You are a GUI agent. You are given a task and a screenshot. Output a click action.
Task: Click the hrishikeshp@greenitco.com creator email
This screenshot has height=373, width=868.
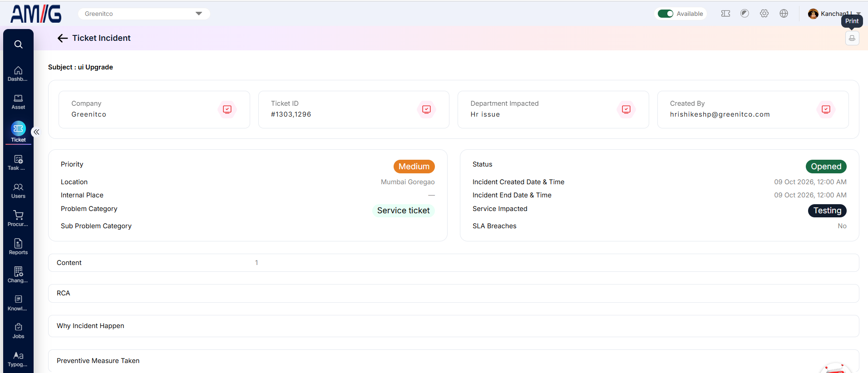tap(720, 114)
